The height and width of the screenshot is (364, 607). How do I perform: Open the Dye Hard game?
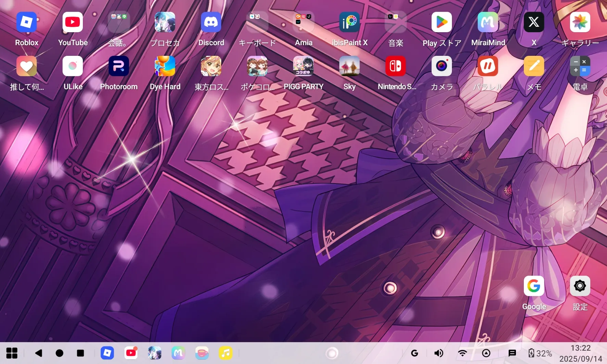tap(165, 66)
